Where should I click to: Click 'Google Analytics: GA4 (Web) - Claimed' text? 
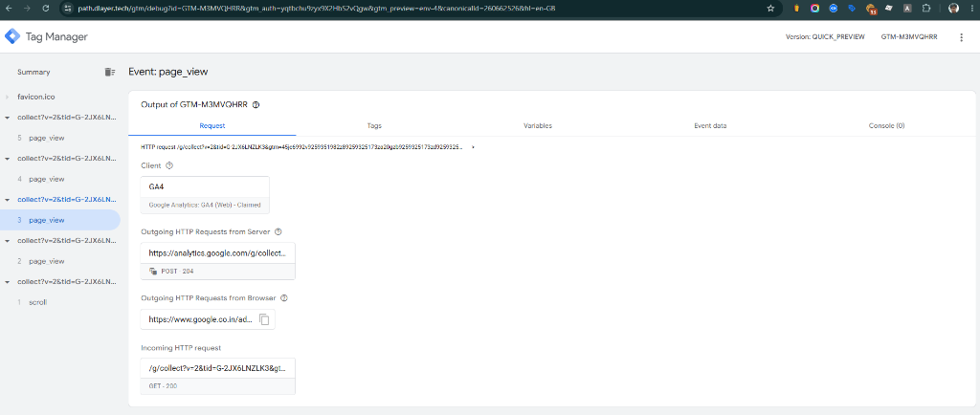pos(205,205)
